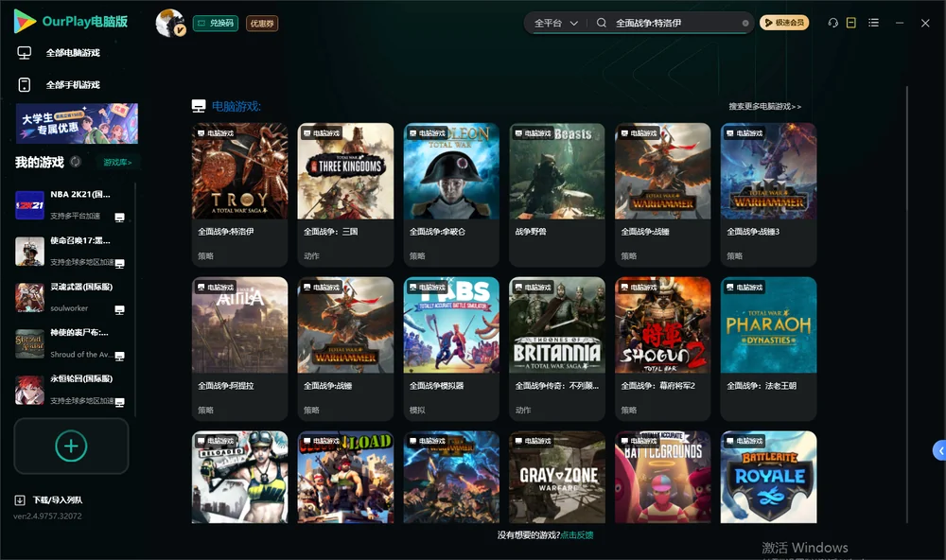Click the game list vertical scrollbar
946x560 pixels.
(906, 305)
